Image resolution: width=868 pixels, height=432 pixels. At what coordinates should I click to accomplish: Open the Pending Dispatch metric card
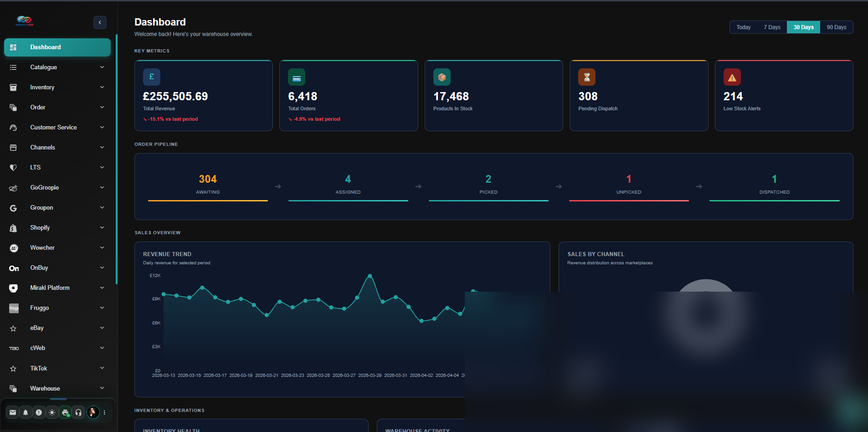(638, 96)
